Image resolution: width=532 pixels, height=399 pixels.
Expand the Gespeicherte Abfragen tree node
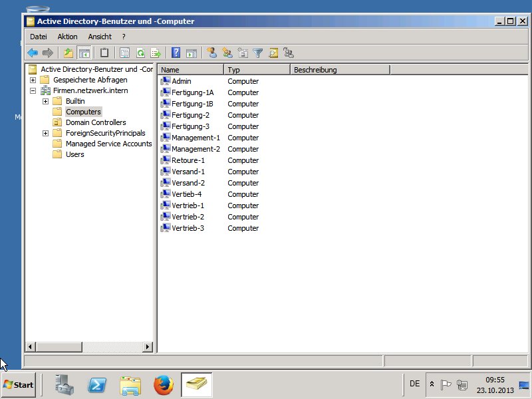point(33,80)
